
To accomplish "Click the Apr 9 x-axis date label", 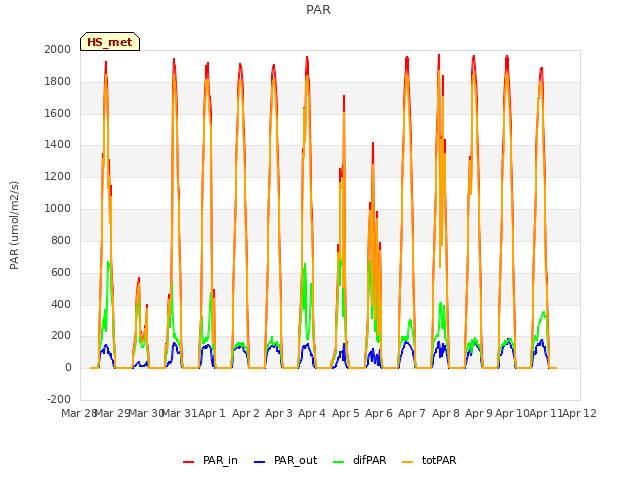I will tap(479, 413).
